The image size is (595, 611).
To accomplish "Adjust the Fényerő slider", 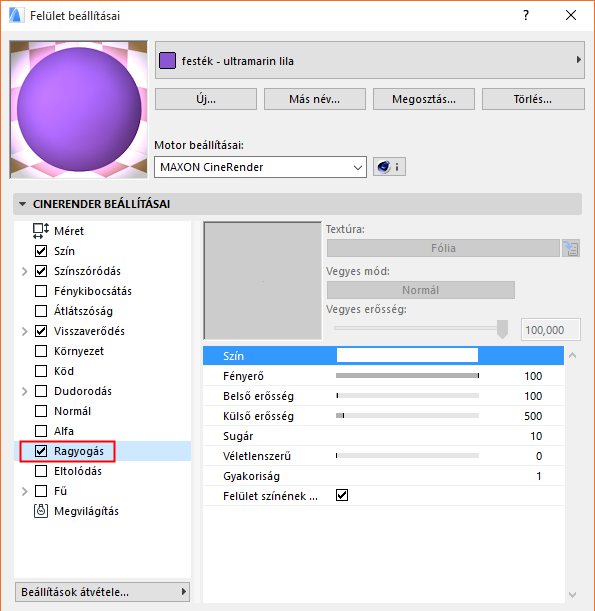I will point(407,376).
